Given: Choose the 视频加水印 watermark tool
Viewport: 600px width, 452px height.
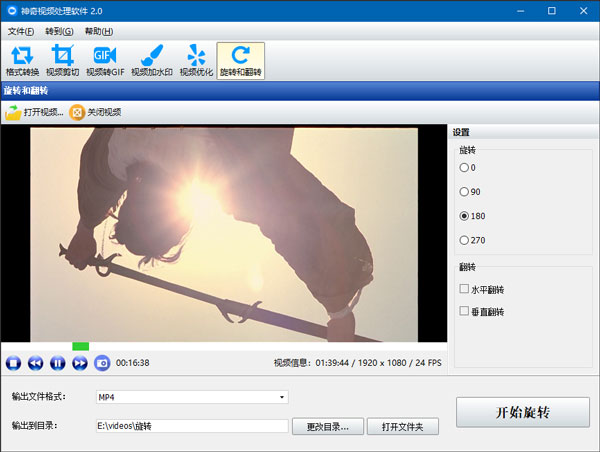Looking at the screenshot, I should [x=152, y=61].
